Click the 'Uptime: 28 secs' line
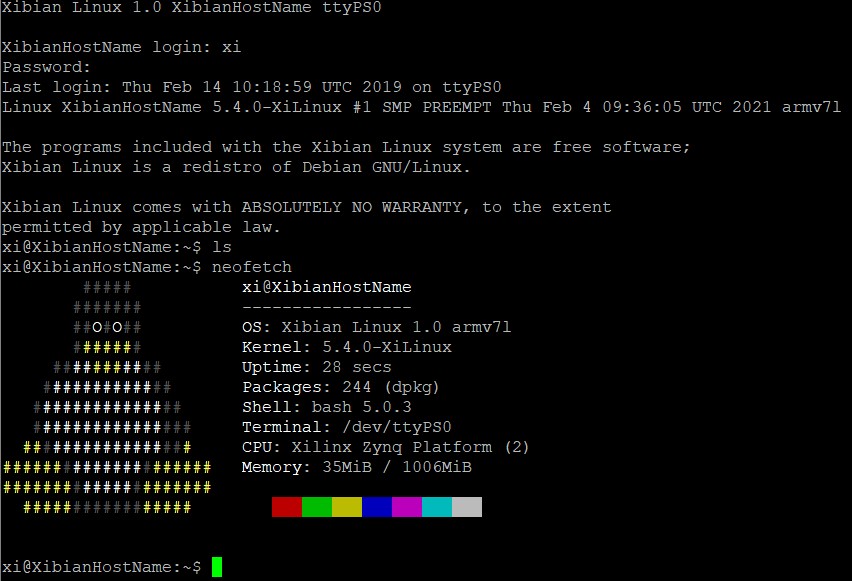The height and width of the screenshot is (581, 852). point(317,367)
